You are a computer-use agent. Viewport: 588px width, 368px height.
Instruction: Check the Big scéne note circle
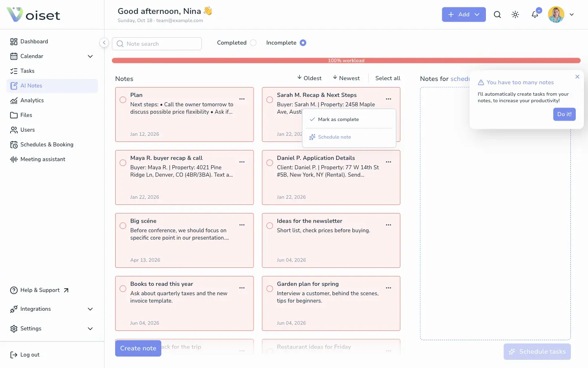pos(123,226)
